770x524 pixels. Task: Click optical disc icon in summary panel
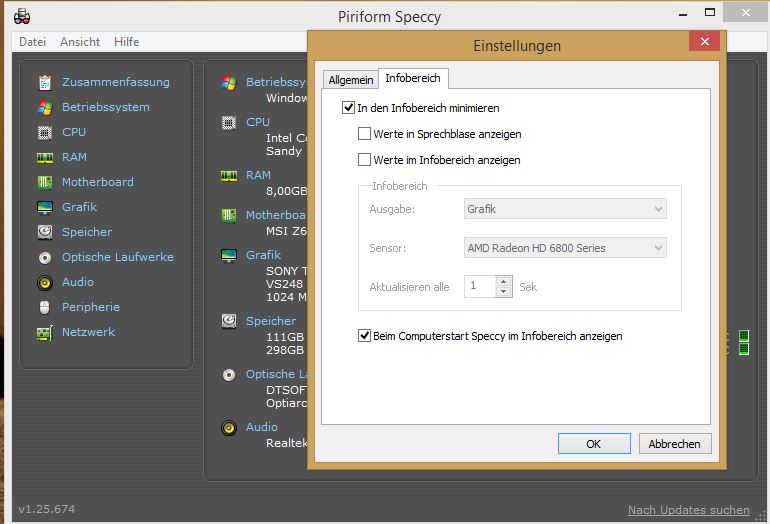point(229,375)
